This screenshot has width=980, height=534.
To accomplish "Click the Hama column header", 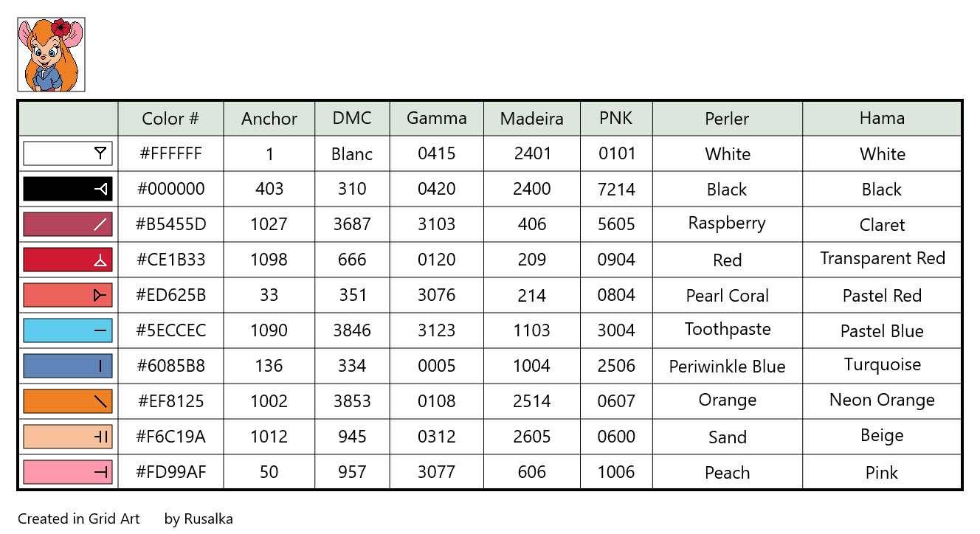I will point(882,119).
